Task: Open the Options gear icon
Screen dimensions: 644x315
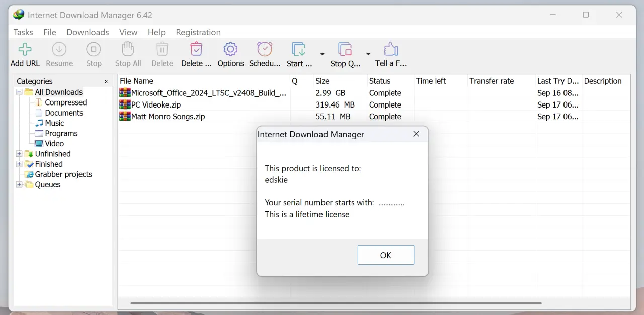Action: tap(230, 49)
